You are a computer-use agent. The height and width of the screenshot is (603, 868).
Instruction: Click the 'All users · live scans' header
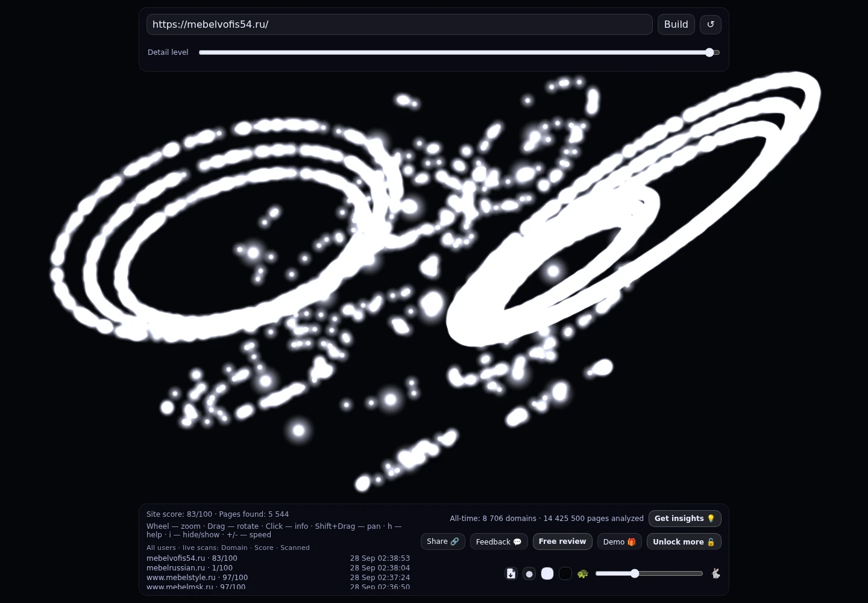coord(228,548)
